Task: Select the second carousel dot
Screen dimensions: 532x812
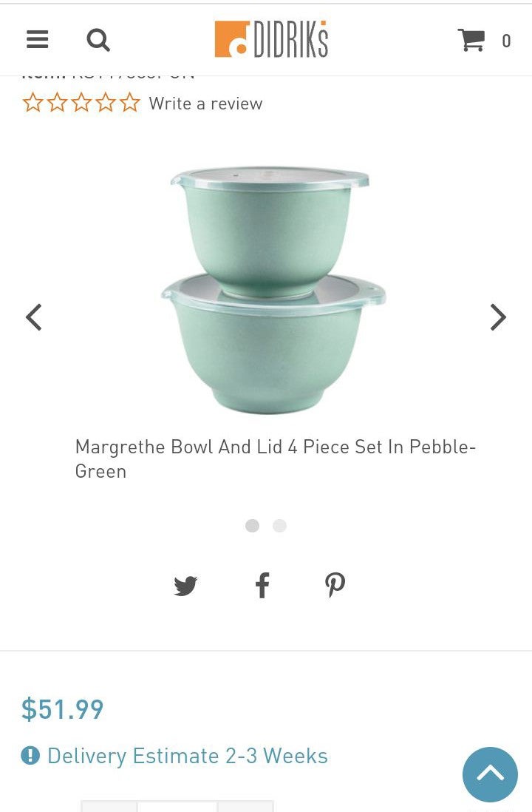Action: tap(279, 526)
